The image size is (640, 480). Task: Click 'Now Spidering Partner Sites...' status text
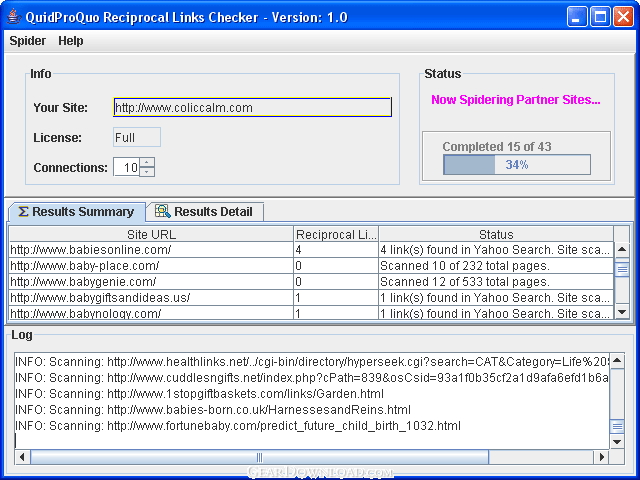pyautogui.click(x=516, y=100)
